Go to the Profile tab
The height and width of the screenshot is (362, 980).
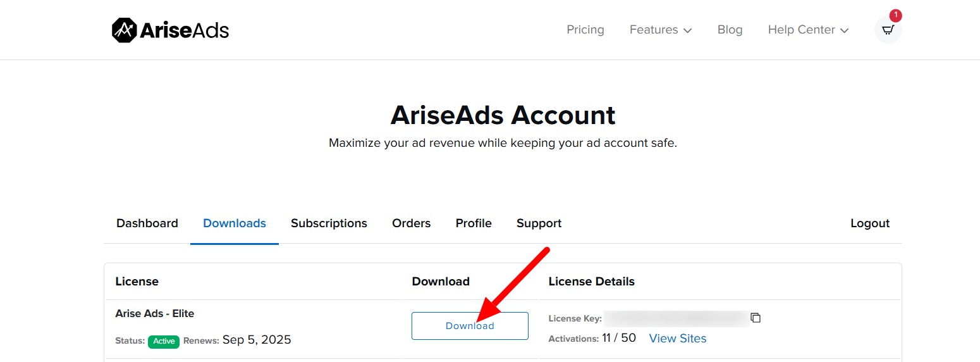pos(474,223)
